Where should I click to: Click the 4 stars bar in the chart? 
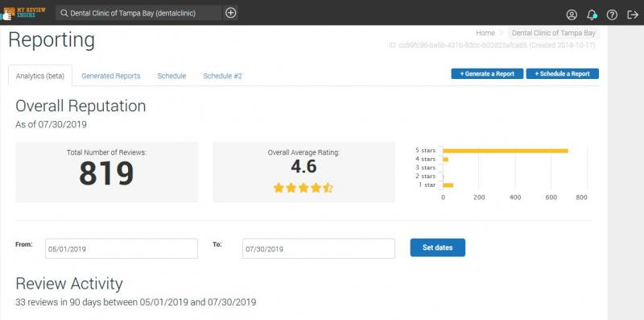[x=445, y=159]
